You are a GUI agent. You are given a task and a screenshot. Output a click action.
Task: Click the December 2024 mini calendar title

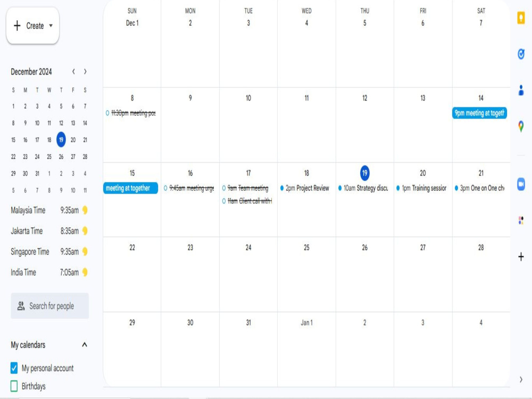[x=31, y=72]
